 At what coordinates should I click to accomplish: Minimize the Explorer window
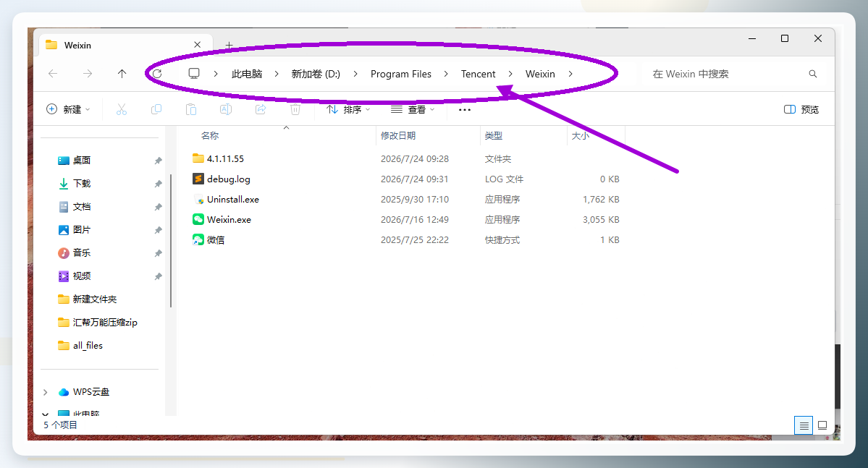[x=751, y=39]
